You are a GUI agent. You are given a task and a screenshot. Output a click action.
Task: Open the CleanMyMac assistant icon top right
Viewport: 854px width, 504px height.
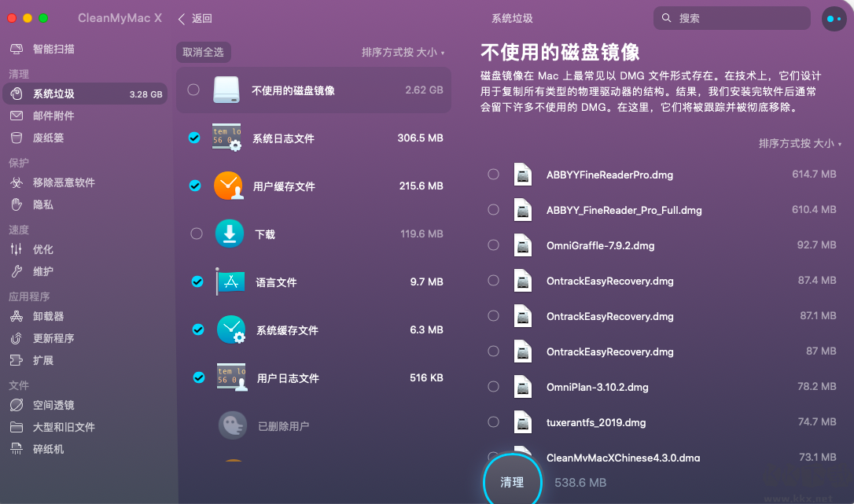(x=834, y=19)
